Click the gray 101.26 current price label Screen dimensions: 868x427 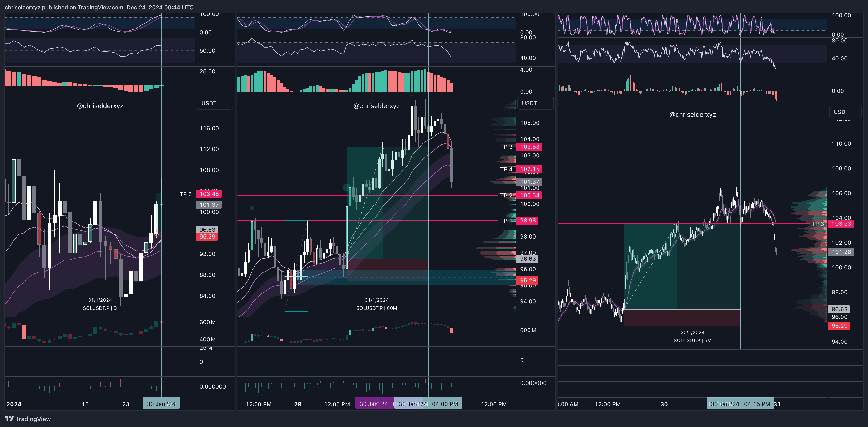point(841,252)
